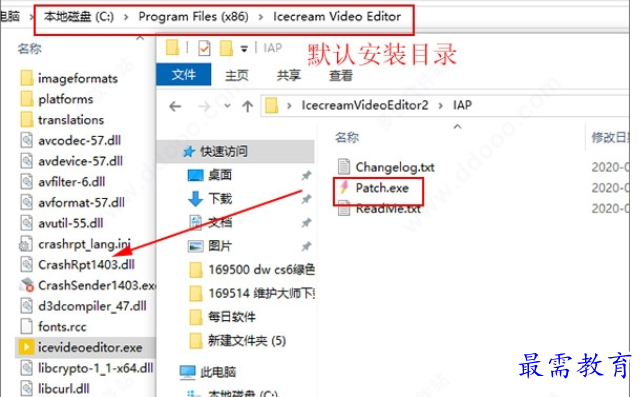Viewport: 640px width, 397px height.
Task: Click 本地磁盘 (C:) in the address path
Action: point(79,17)
